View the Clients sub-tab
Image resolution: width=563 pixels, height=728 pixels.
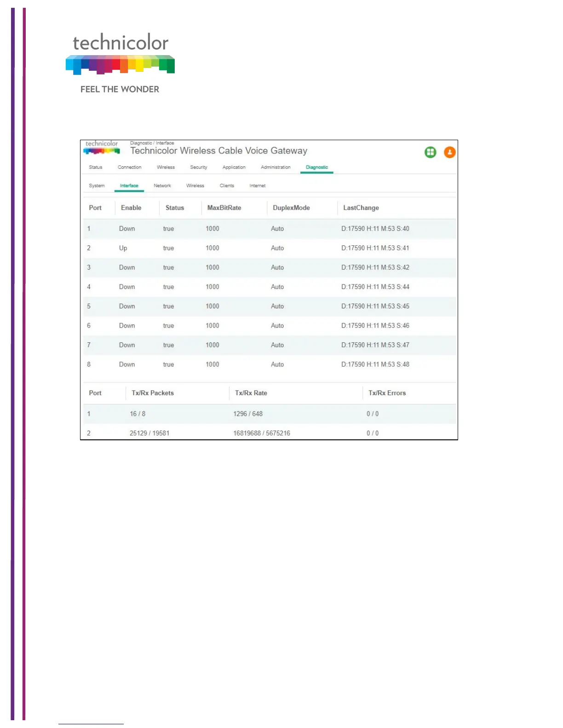pyautogui.click(x=227, y=186)
